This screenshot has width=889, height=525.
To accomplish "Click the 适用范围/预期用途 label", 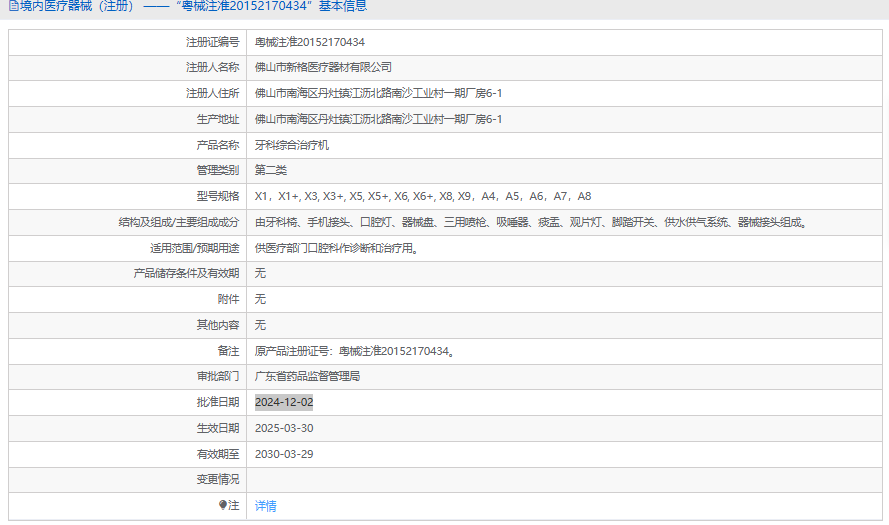I will [x=194, y=248].
